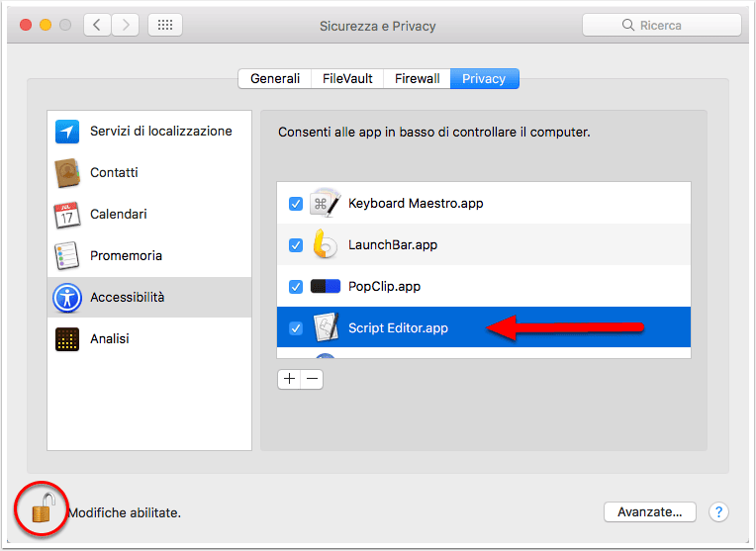The height and width of the screenshot is (551, 756).
Task: Select Servizi di localizzazione in sidebar
Action: click(149, 132)
